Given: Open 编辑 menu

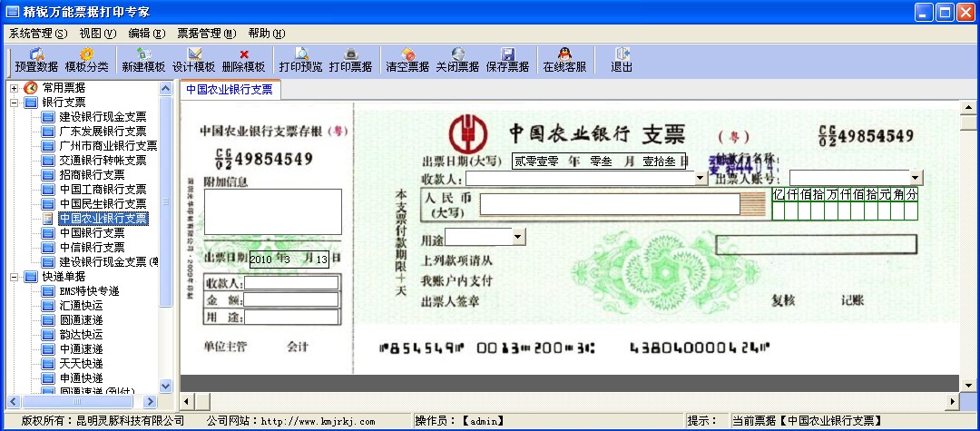Looking at the screenshot, I should [x=147, y=33].
